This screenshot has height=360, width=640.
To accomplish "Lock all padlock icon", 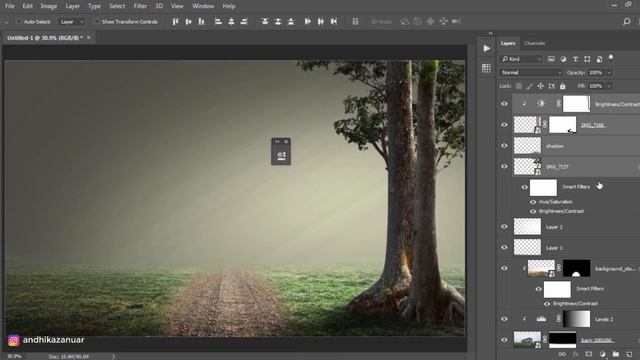I will pyautogui.click(x=562, y=86).
